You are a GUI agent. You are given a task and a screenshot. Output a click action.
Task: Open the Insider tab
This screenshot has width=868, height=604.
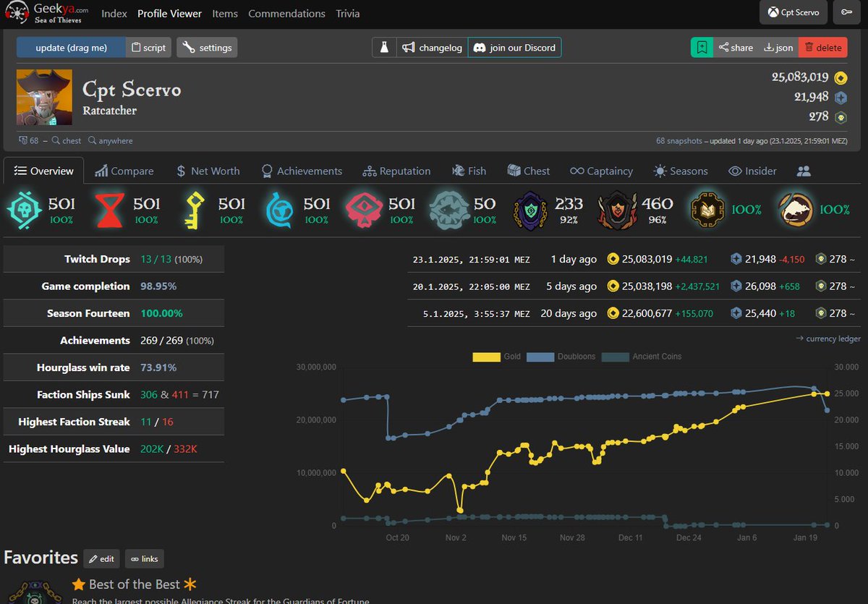pos(752,171)
